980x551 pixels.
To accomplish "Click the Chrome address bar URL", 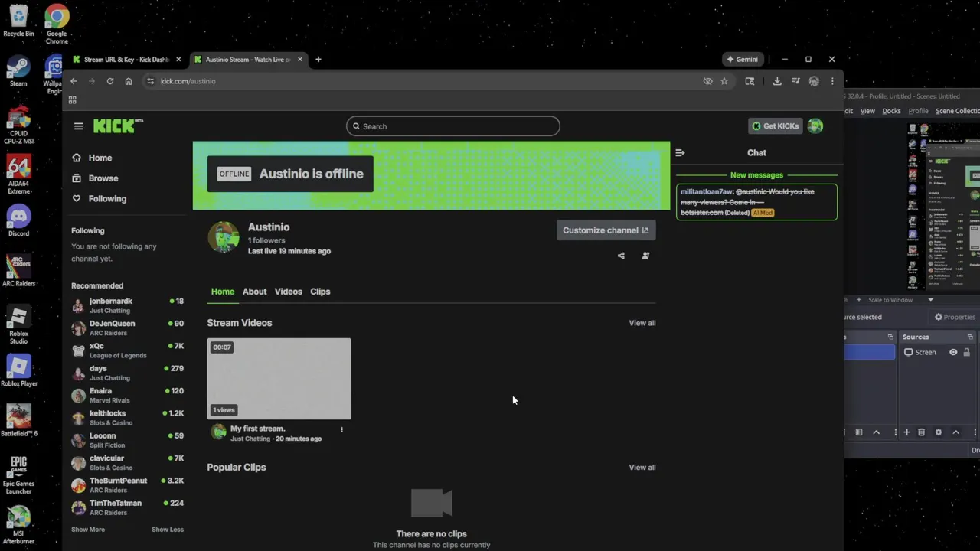I will click(188, 81).
